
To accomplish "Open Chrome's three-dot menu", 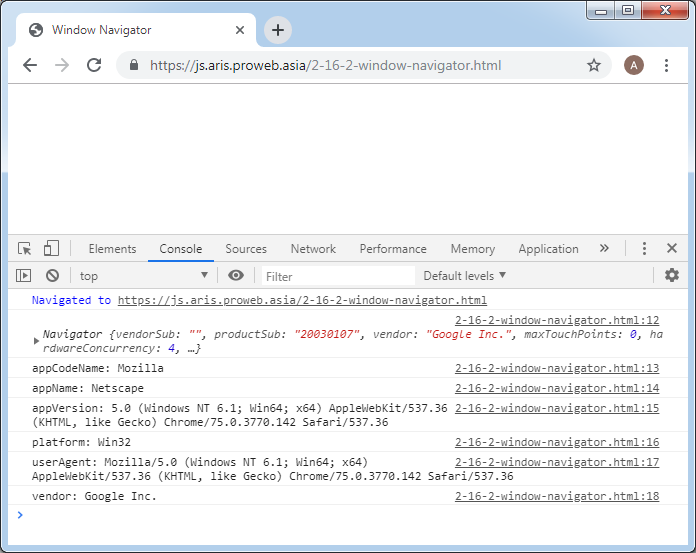I will point(666,65).
